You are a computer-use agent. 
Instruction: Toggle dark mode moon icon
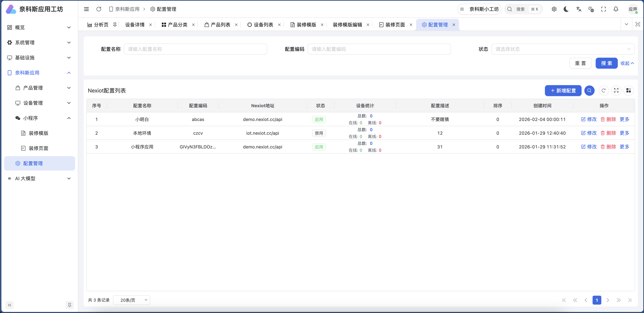point(566,9)
